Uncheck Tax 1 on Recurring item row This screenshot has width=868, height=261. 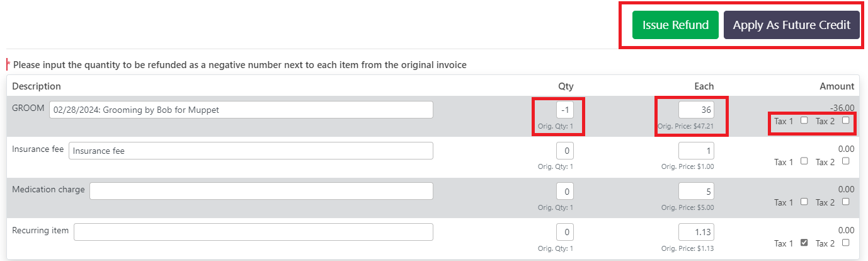click(804, 243)
